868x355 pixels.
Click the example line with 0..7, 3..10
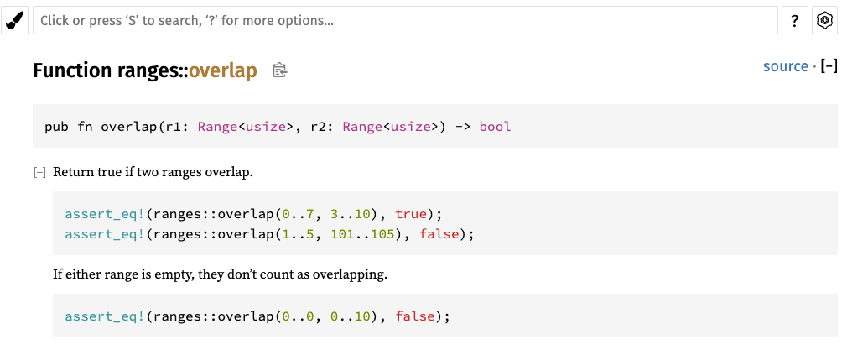click(x=252, y=214)
